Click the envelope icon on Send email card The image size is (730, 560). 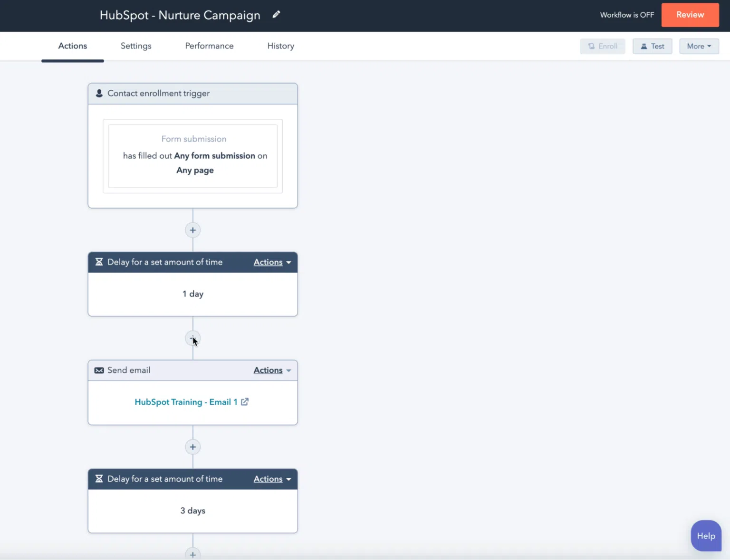tap(99, 370)
